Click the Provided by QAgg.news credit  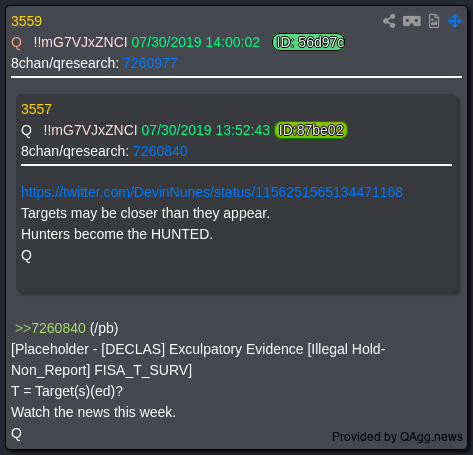point(397,437)
